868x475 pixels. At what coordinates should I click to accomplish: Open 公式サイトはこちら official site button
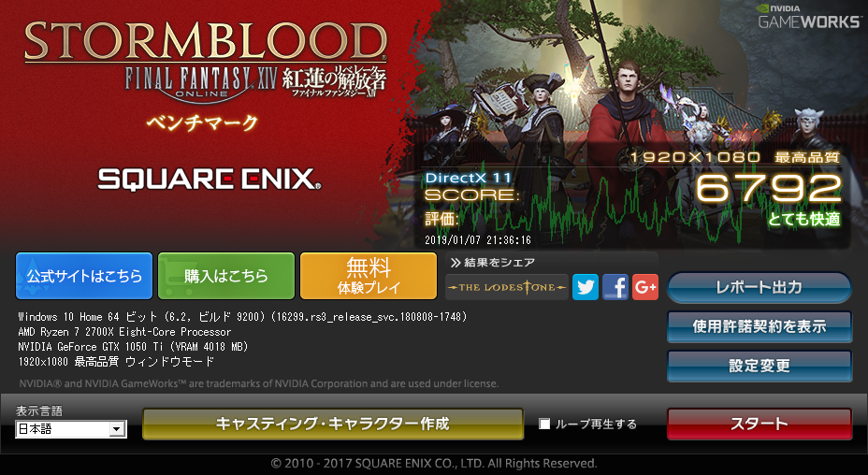coord(84,276)
